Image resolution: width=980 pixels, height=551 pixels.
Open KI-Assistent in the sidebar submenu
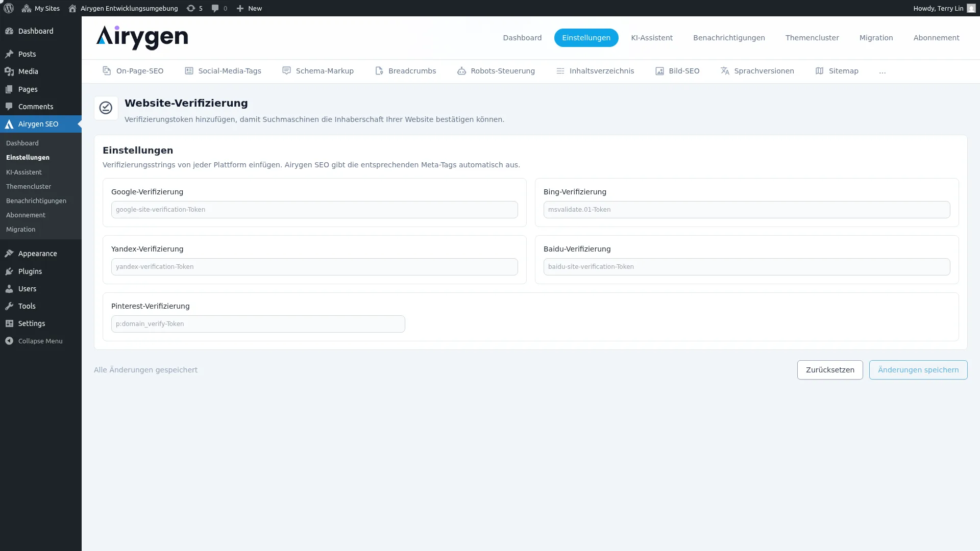click(24, 172)
